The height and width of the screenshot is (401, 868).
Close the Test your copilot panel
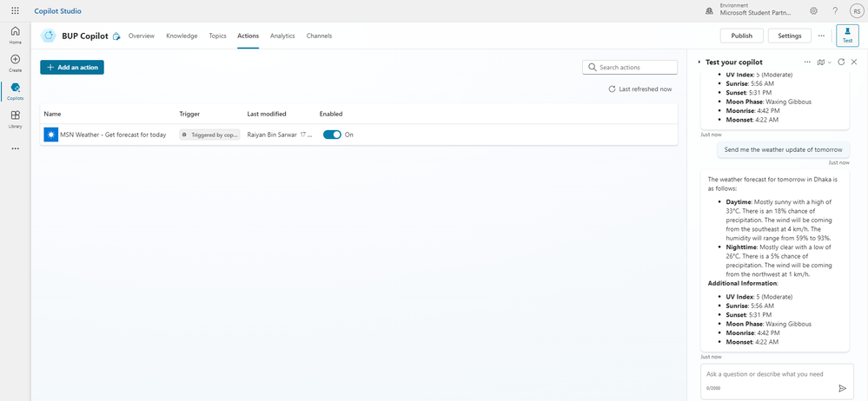[854, 62]
